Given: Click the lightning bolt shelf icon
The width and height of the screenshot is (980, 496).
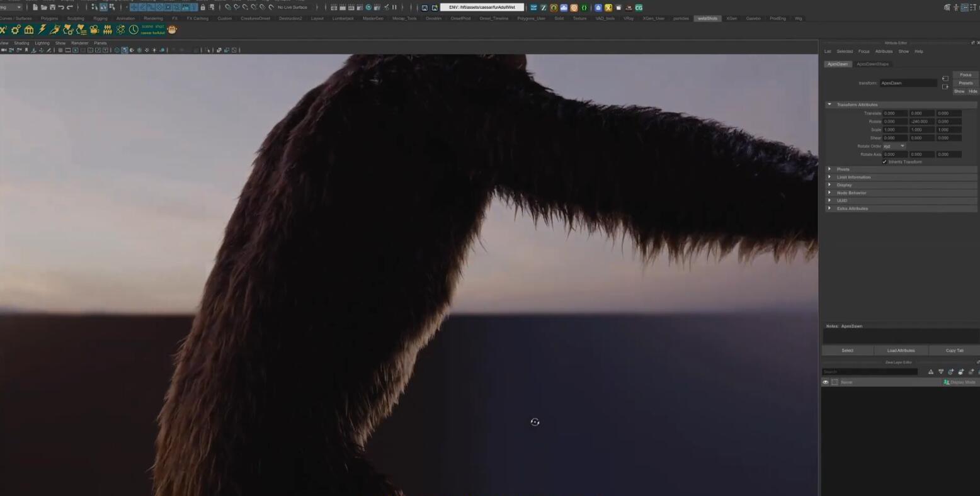Looking at the screenshot, I should [x=42, y=30].
